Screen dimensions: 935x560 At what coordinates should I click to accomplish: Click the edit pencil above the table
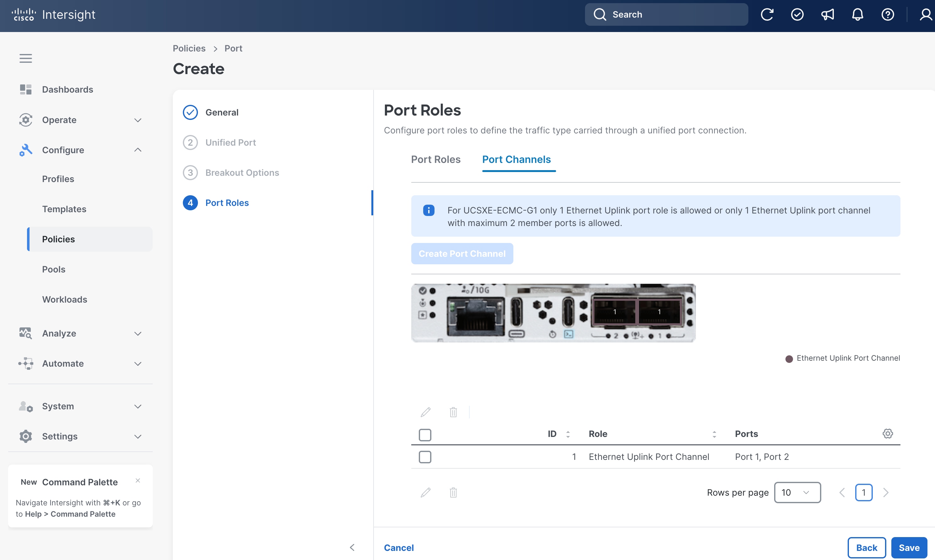point(426,412)
